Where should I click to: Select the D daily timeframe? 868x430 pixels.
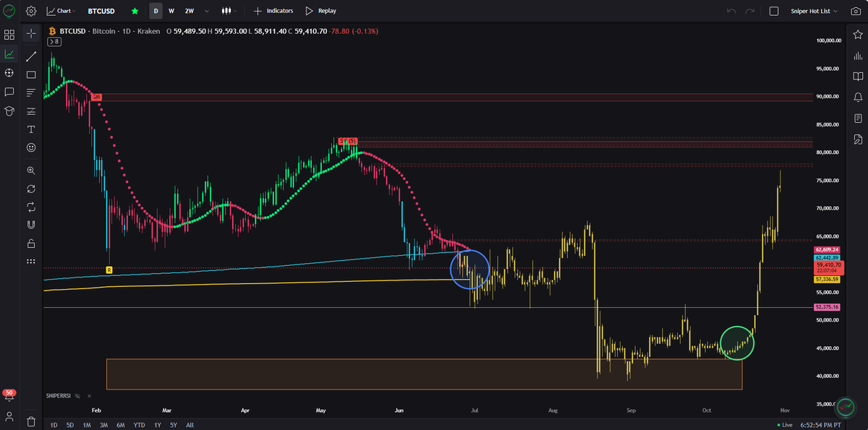(x=156, y=11)
